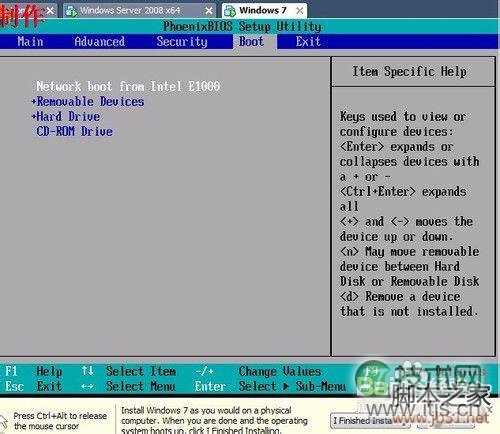
Task: Expand the Hard Drive plus sign
Action: [x=34, y=116]
